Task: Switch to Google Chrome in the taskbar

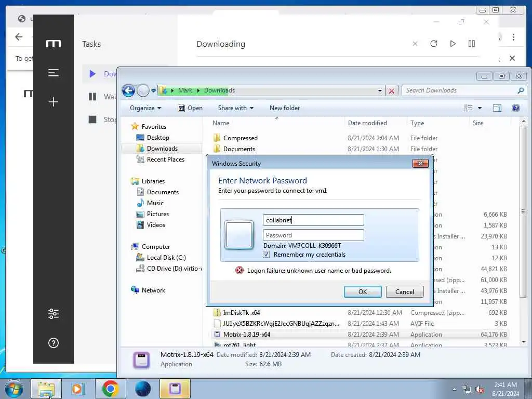Action: pos(110,389)
